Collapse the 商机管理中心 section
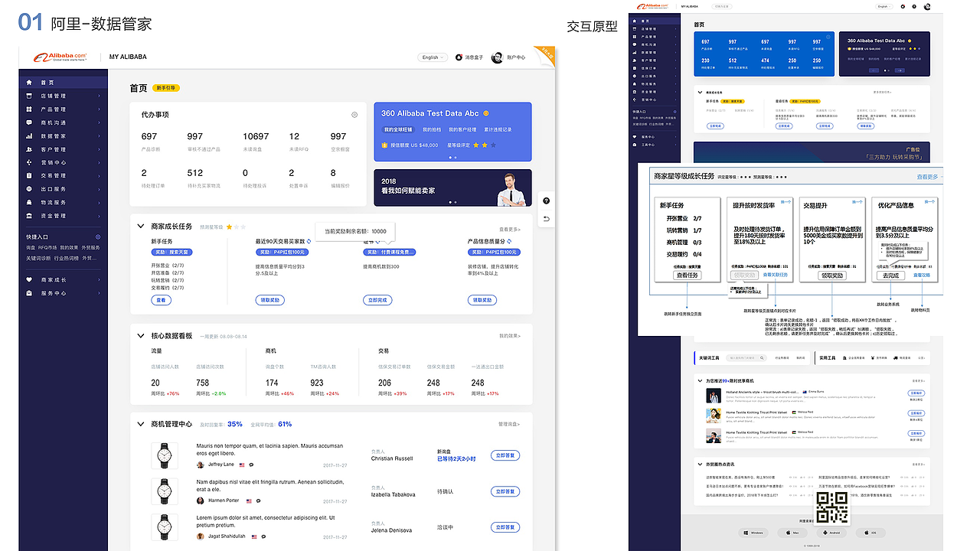This screenshot has width=980, height=551. click(140, 424)
